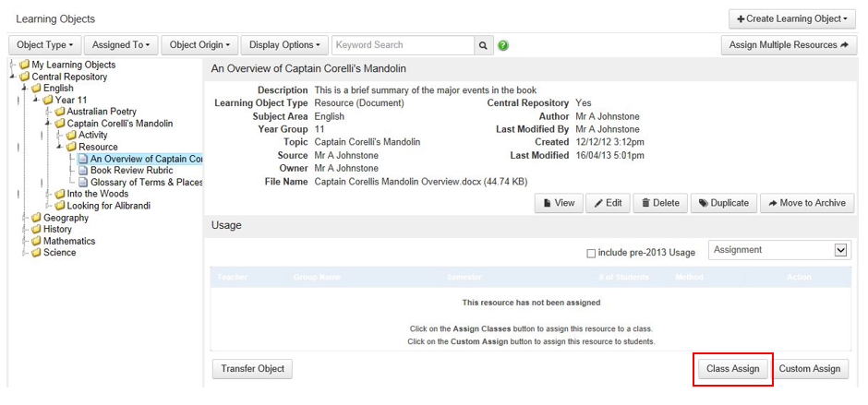This screenshot has width=868, height=405.
Task: Click the green help icon beside search
Action: pos(503,45)
